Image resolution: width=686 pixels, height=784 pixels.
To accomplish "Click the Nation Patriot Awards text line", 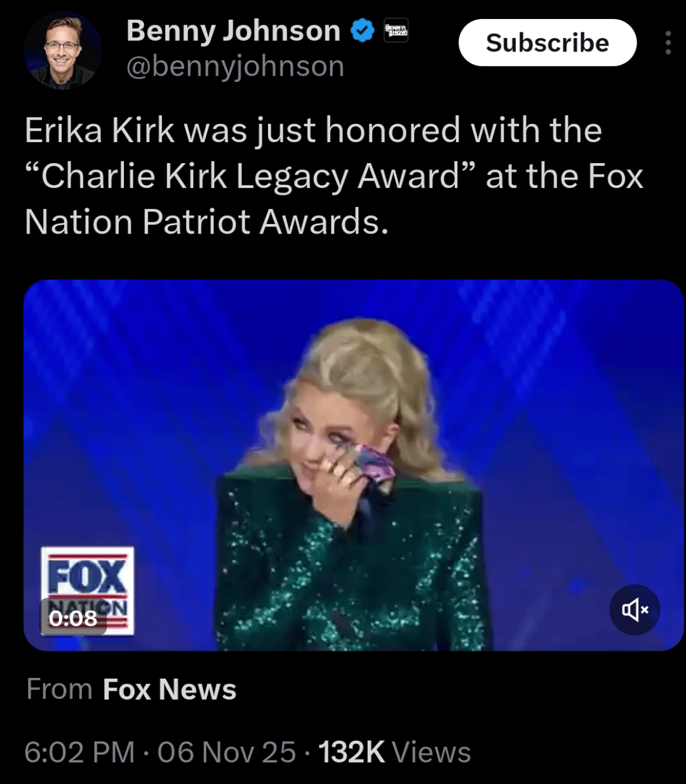I will pos(206,222).
